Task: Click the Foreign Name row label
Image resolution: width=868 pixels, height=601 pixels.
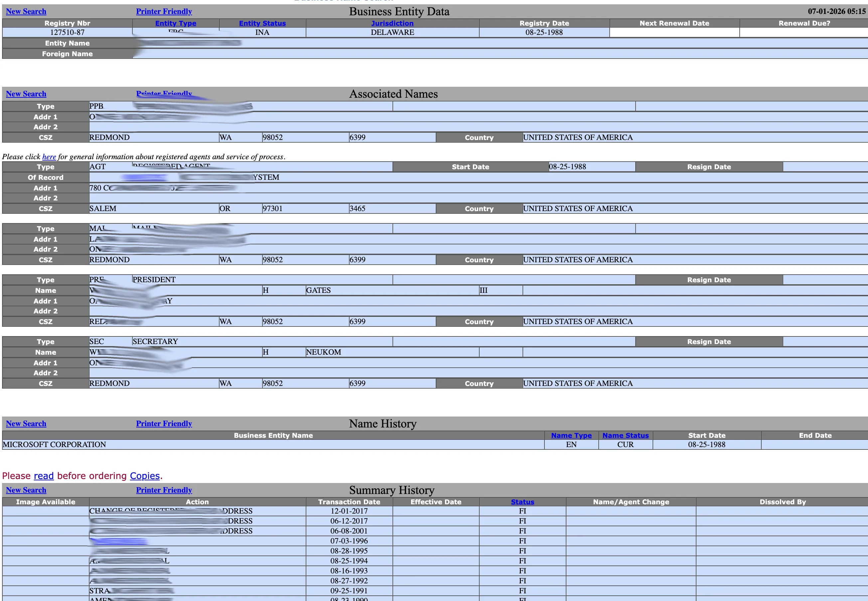Action: [68, 54]
